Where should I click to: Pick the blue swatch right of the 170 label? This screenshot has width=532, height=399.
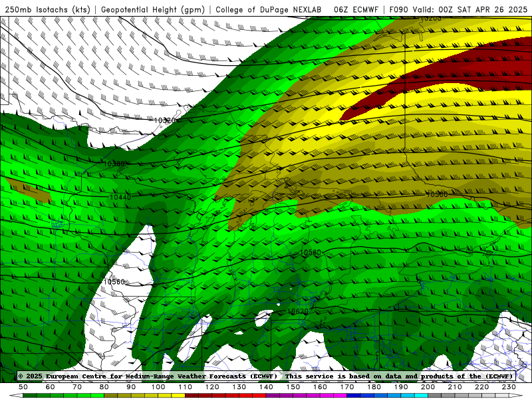pyautogui.click(x=354, y=396)
